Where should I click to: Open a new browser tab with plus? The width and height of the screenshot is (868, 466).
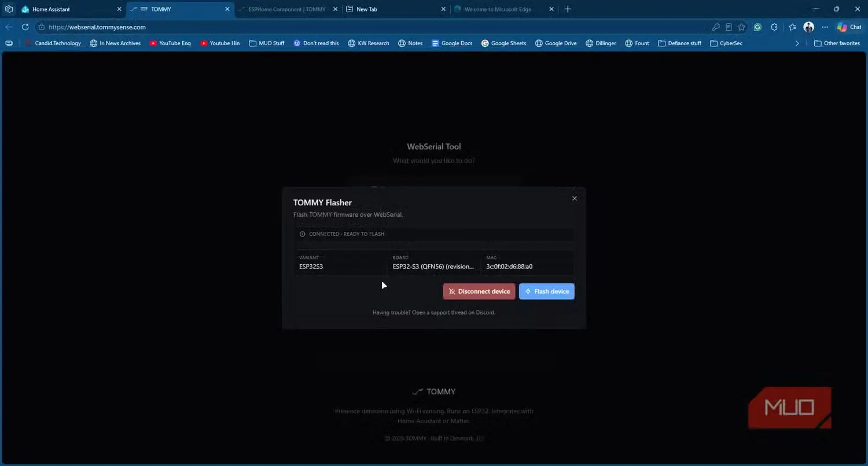pyautogui.click(x=568, y=9)
